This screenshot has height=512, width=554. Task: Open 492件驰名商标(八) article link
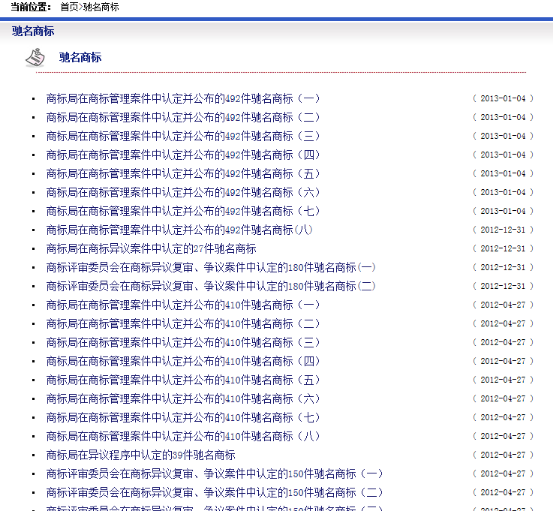[179, 230]
